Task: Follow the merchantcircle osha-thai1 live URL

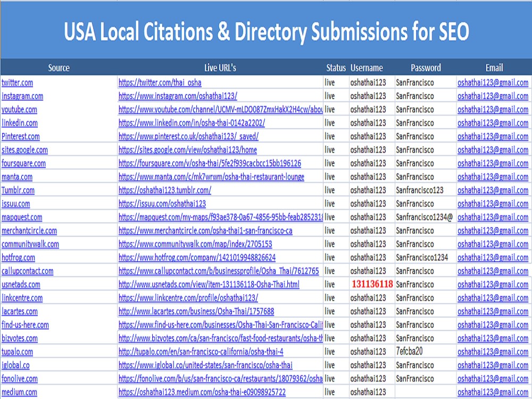Action: pyautogui.click(x=205, y=231)
